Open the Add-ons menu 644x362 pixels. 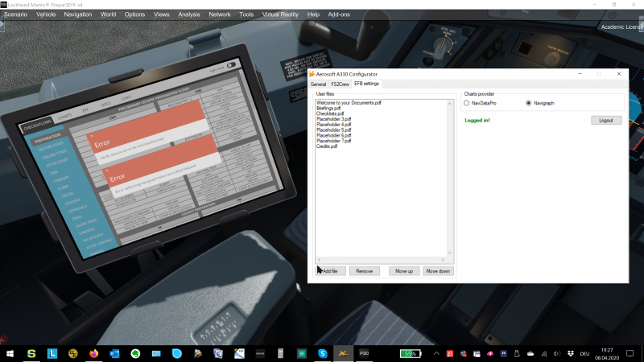click(339, 14)
